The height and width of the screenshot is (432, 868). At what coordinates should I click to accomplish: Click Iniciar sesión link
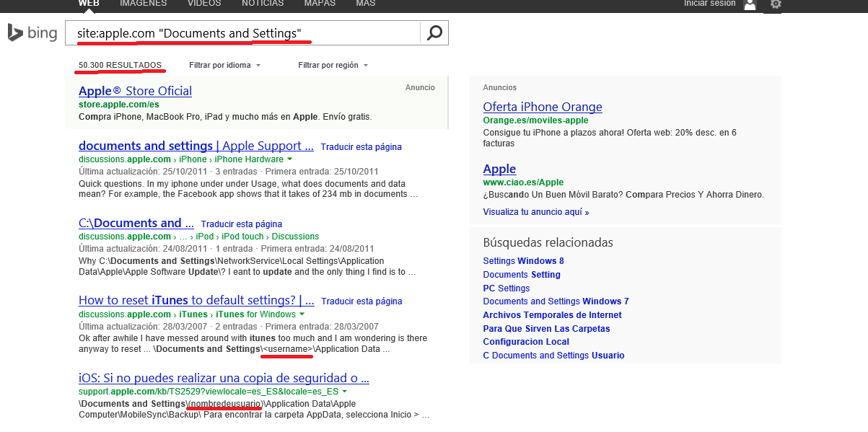tap(710, 4)
